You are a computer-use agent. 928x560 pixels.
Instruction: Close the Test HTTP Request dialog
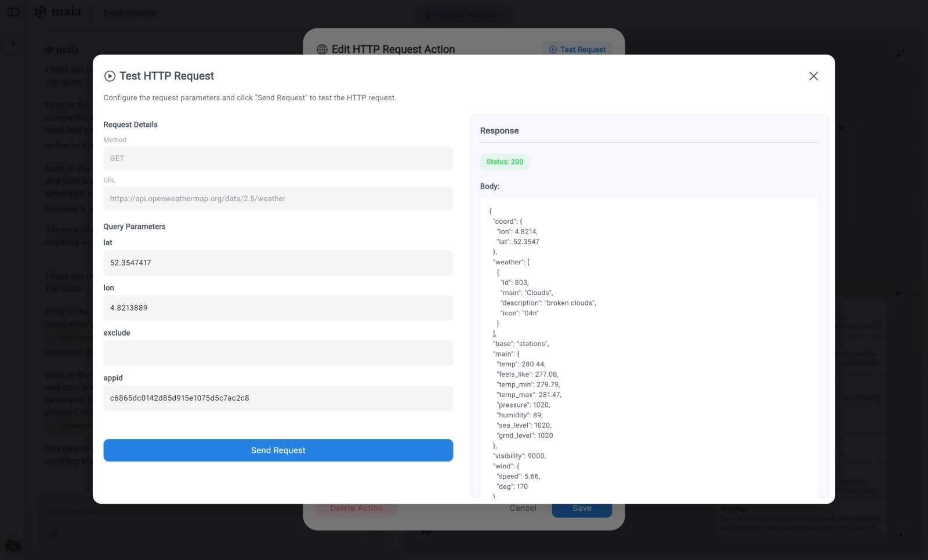(813, 76)
